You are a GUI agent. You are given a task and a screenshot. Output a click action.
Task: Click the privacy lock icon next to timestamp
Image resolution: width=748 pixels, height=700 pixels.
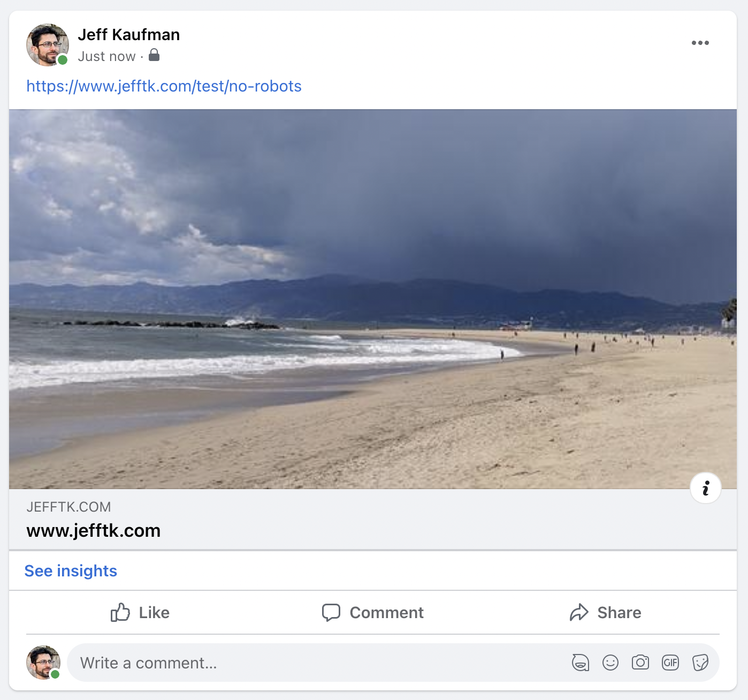154,55
